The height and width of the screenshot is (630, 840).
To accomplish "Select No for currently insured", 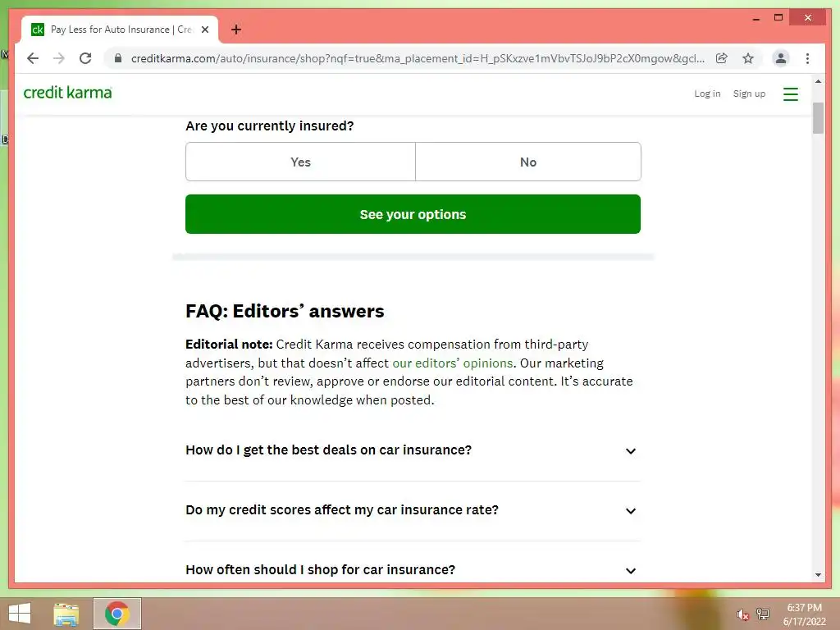I will pos(527,162).
